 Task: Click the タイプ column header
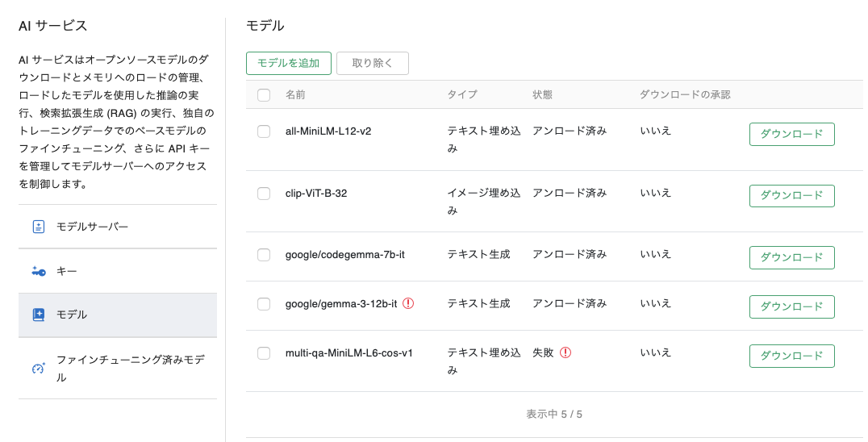[462, 94]
